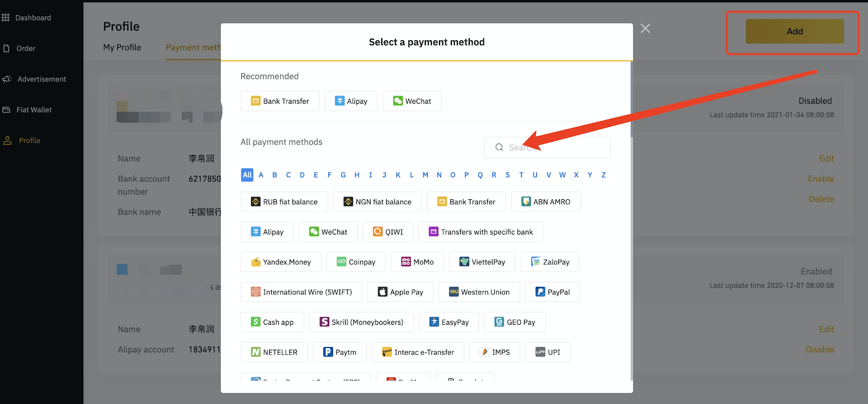The image size is (868, 404).
Task: Filter payment methods by letter I
Action: coord(371,175)
